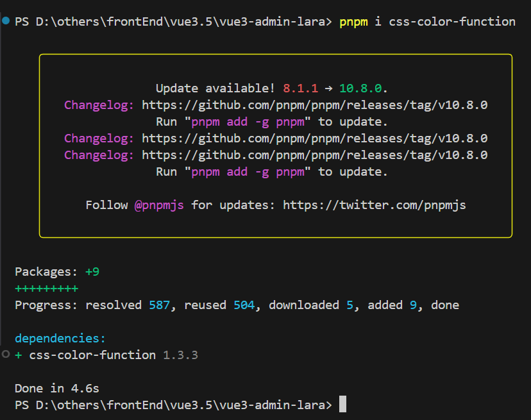Open the second Changelog GitHub release link
The image size is (531, 420).
[315, 139]
